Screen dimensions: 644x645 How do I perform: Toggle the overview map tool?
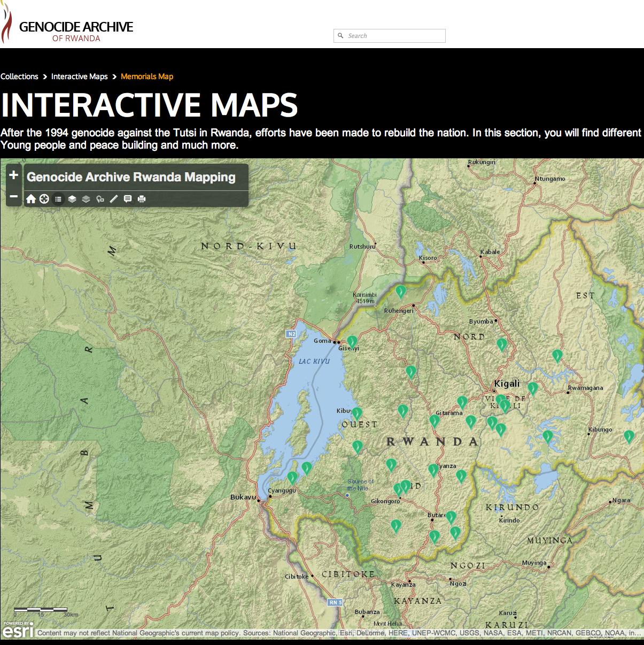100,199
